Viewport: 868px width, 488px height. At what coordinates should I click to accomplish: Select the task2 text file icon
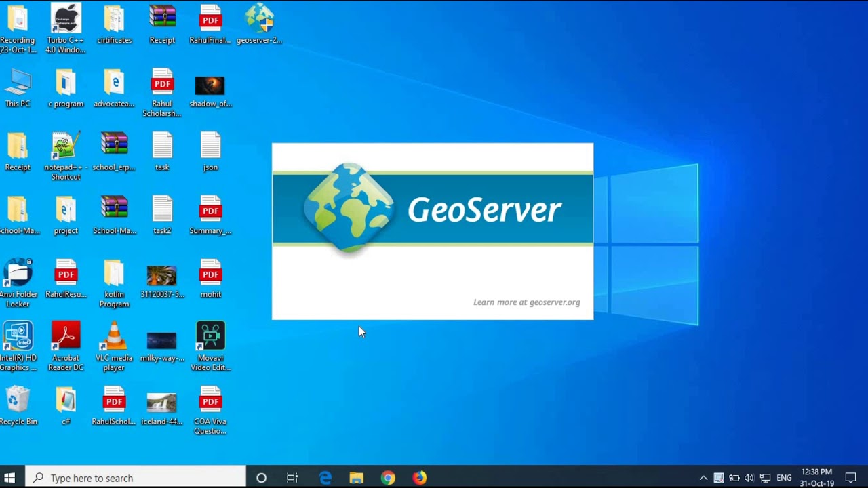click(162, 210)
